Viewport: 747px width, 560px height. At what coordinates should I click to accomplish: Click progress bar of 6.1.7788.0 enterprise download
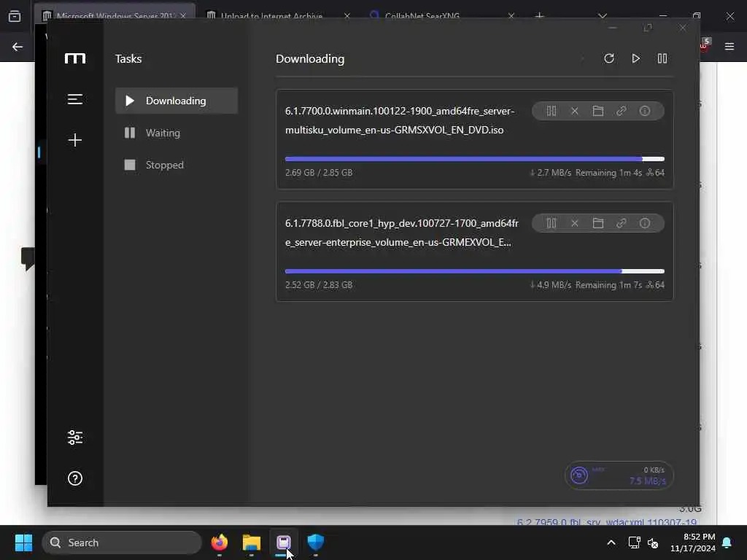(x=474, y=271)
